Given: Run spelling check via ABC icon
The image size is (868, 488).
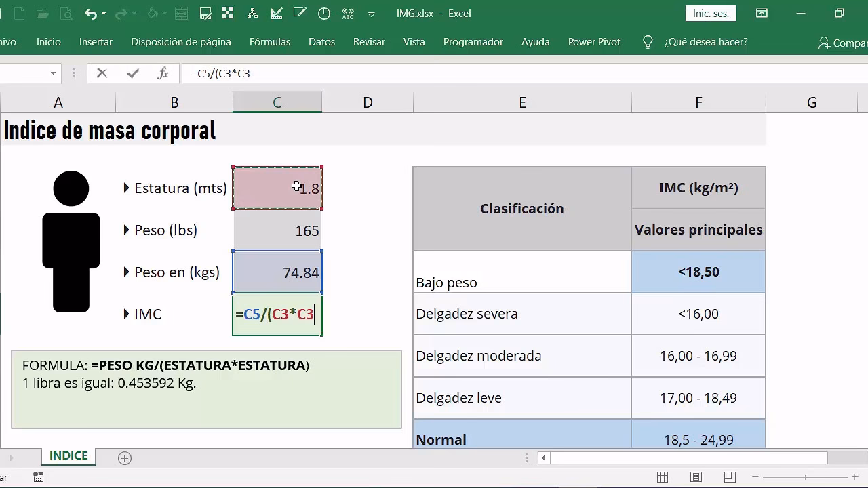Looking at the screenshot, I should pos(348,13).
